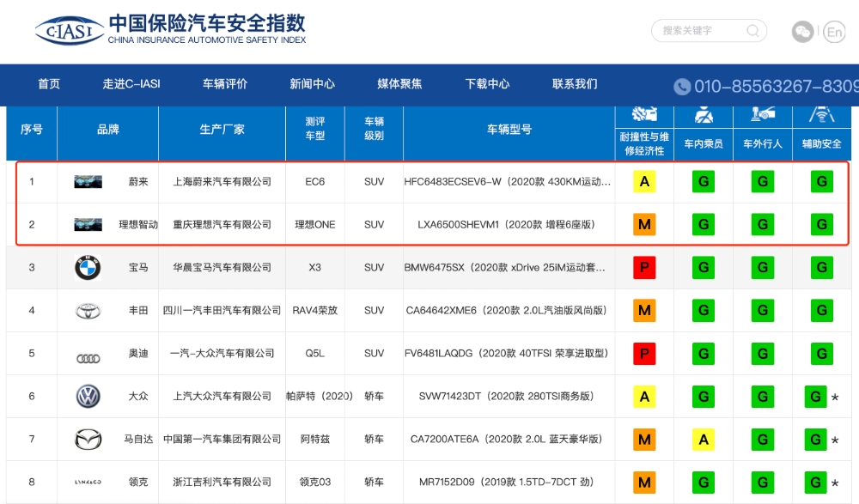Select 一汽-大众汽车有限公司 cell

[222, 354]
